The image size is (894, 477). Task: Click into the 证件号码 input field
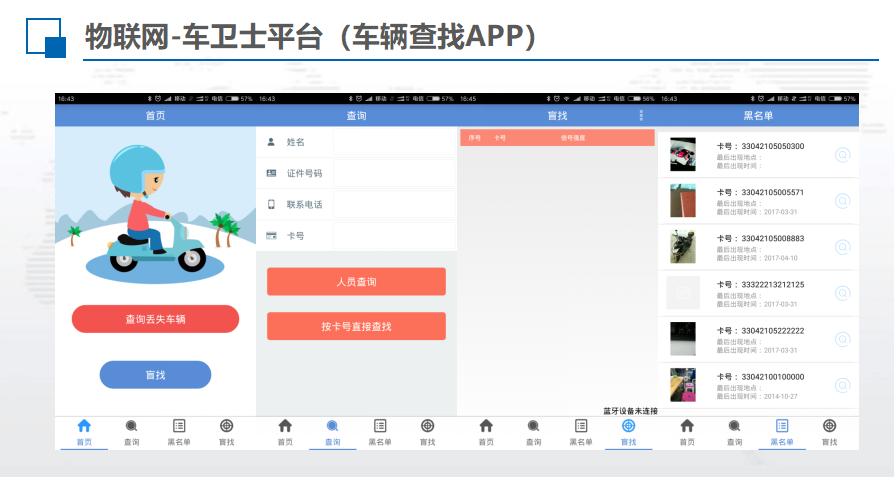(394, 173)
